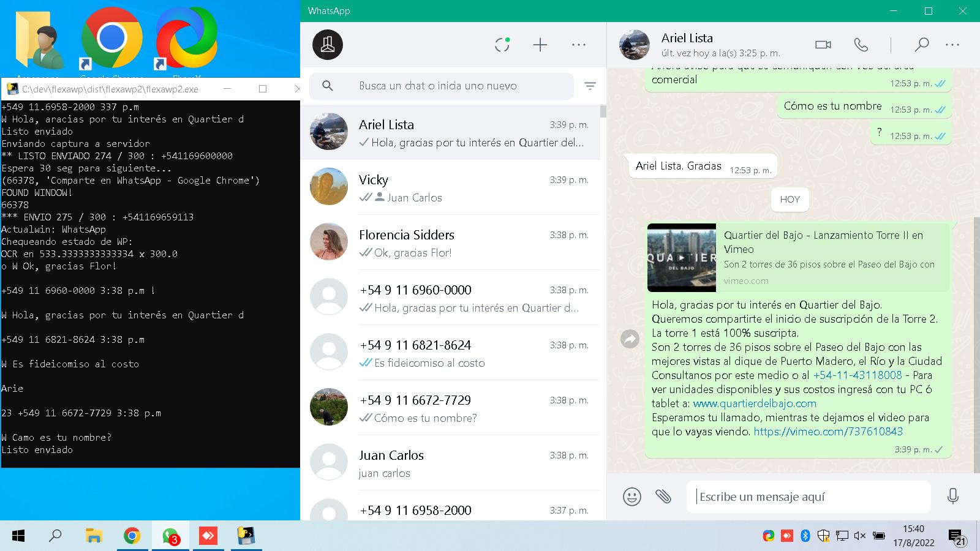The height and width of the screenshot is (551, 980).
Task: Click Florencia Sidders' profile picture
Action: click(329, 241)
